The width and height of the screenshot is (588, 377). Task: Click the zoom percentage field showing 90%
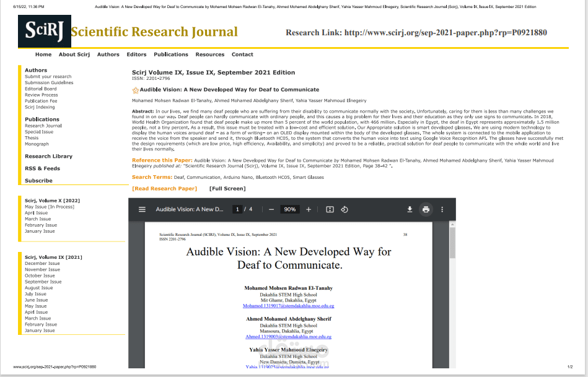tap(289, 209)
